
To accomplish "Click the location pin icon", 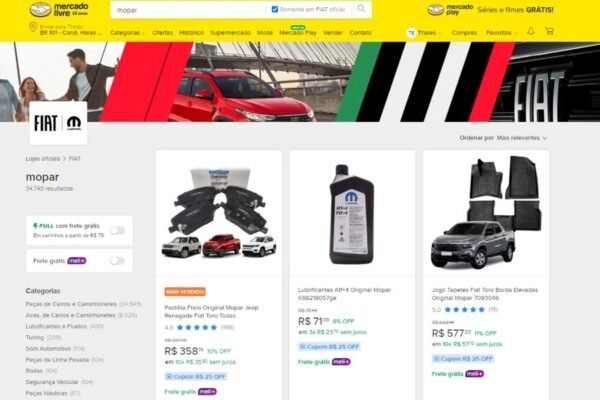I will tap(33, 28).
